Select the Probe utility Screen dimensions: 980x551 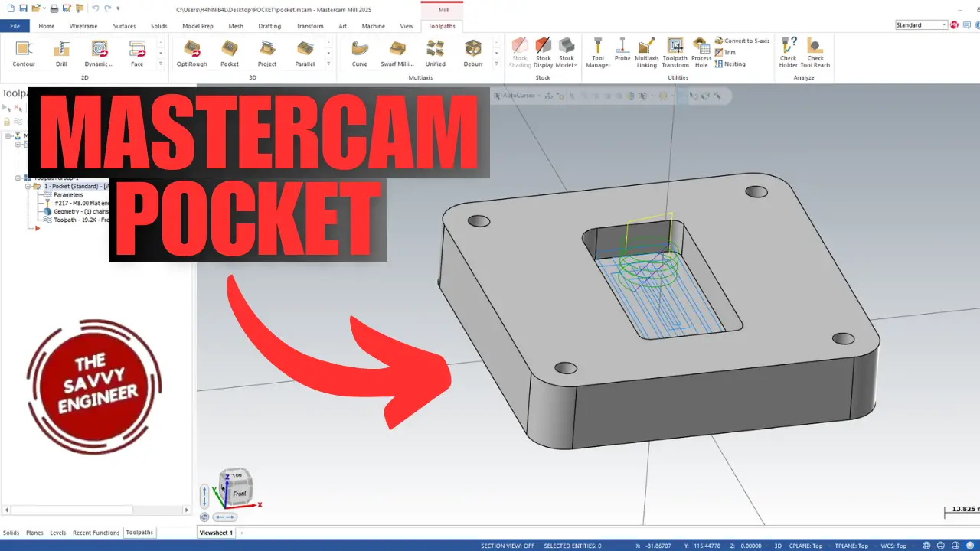(x=622, y=50)
